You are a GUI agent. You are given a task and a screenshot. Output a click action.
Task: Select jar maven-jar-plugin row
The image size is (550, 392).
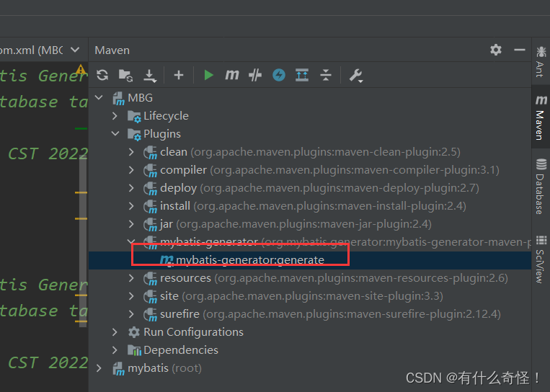pyautogui.click(x=310, y=223)
